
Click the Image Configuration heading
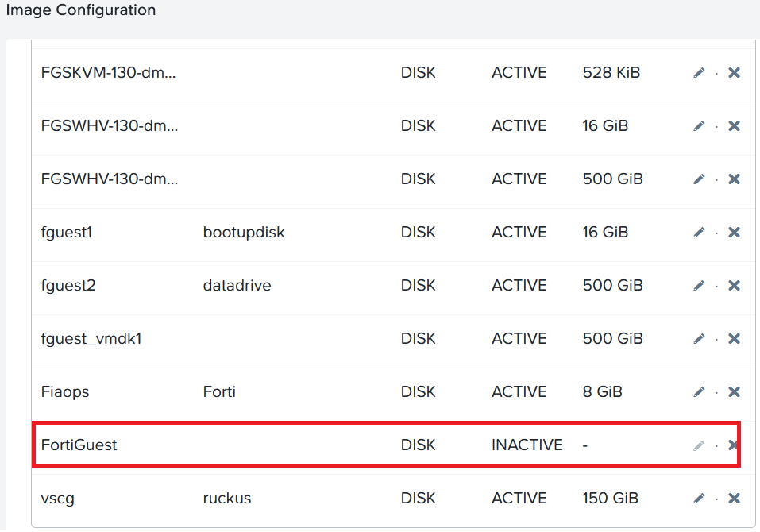click(x=80, y=10)
